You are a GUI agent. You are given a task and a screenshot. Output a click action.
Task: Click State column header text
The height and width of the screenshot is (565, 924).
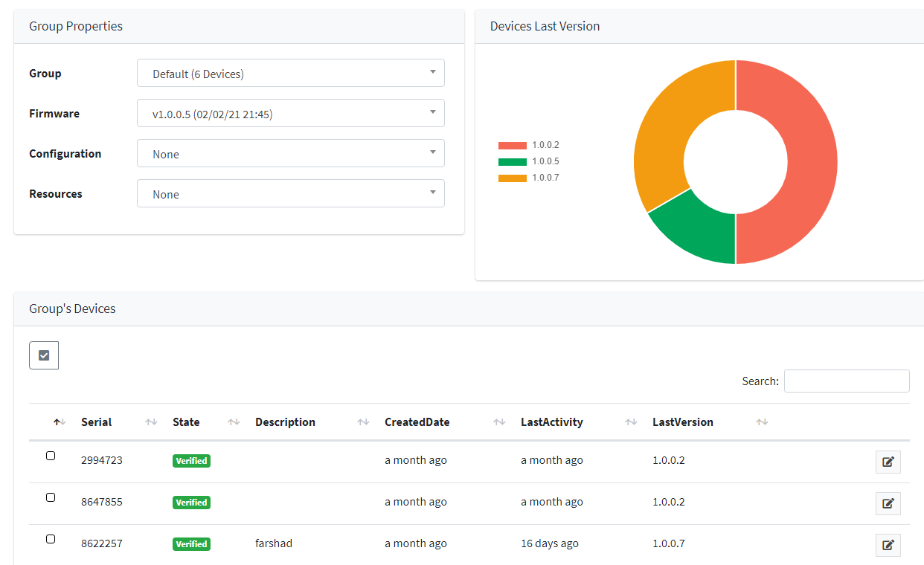tap(186, 422)
